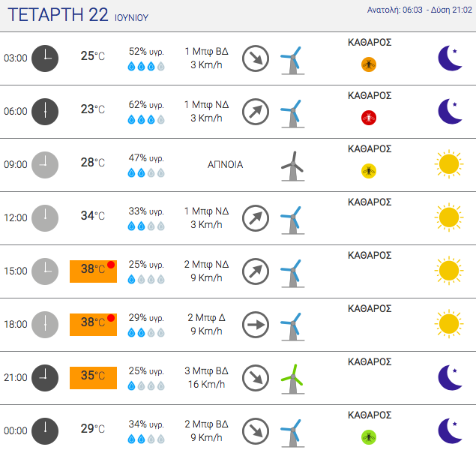Screen dimensions: 476x456
Task: Click the orange mosquito icon at 03:00
Action: tap(369, 64)
